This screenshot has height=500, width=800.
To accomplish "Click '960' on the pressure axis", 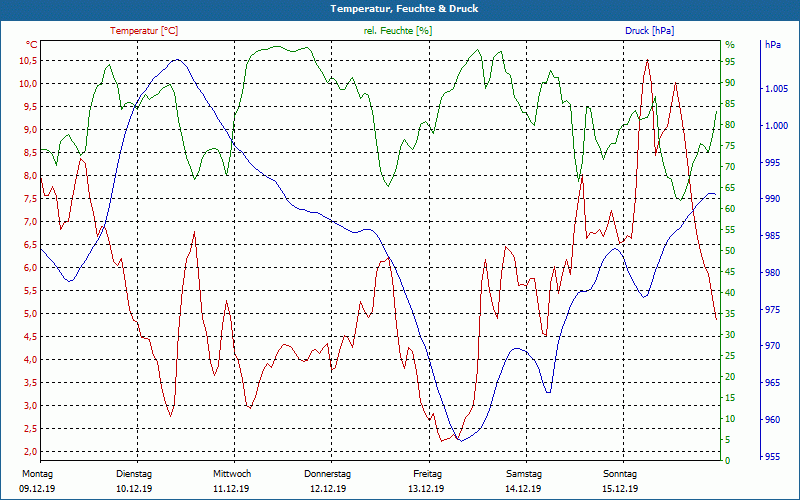I will tap(773, 420).
